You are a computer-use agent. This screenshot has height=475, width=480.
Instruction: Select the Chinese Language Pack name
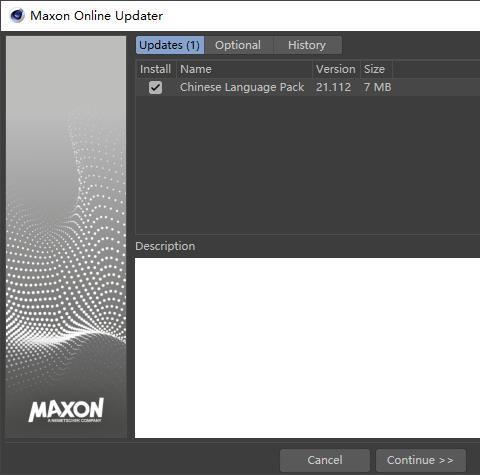pos(242,87)
